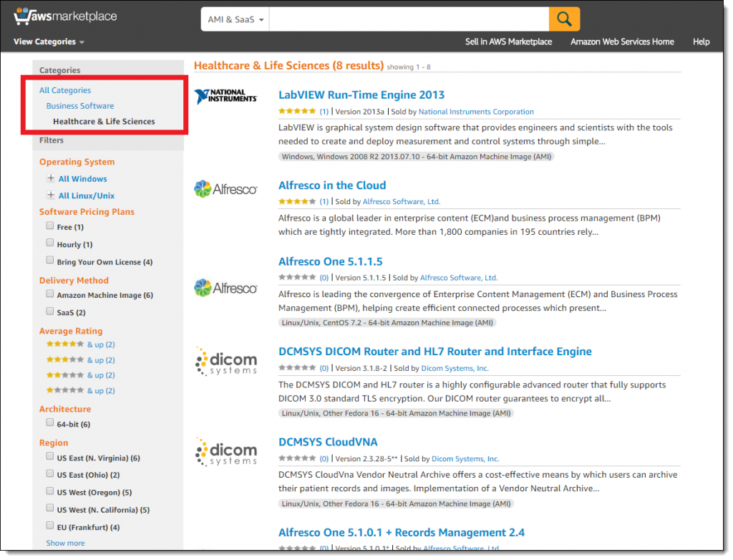Viewport: 733px width, 560px height.
Task: Click inside the search text field
Action: [409, 19]
